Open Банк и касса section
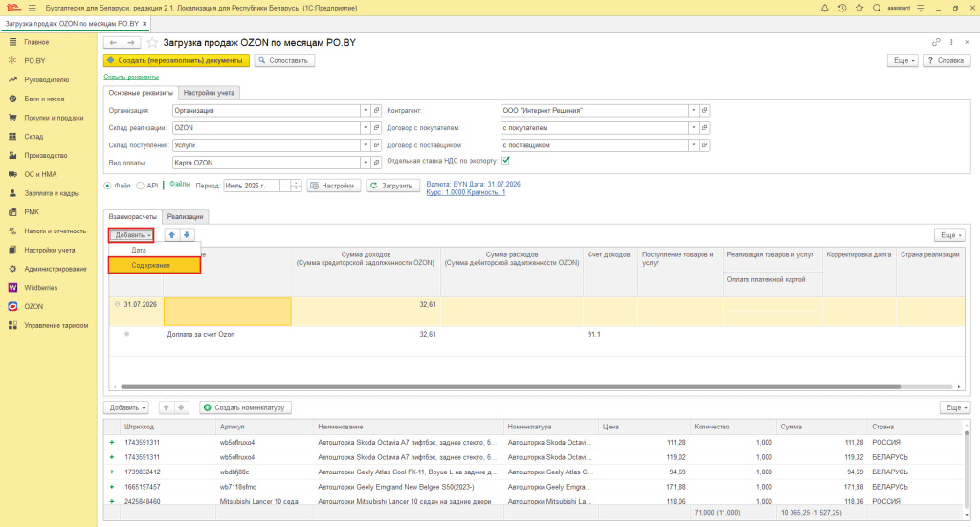This screenshot has width=980, height=527. coord(44,99)
